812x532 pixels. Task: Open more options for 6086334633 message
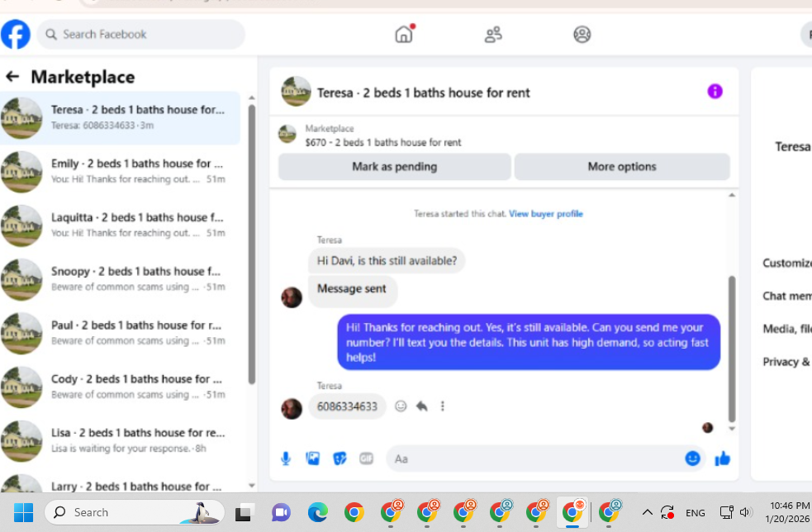click(x=442, y=406)
